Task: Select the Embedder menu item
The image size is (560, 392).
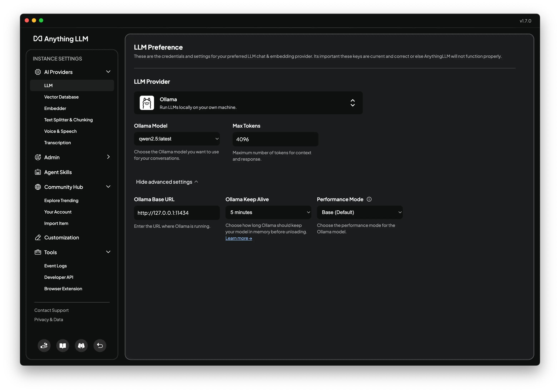Action: click(55, 108)
